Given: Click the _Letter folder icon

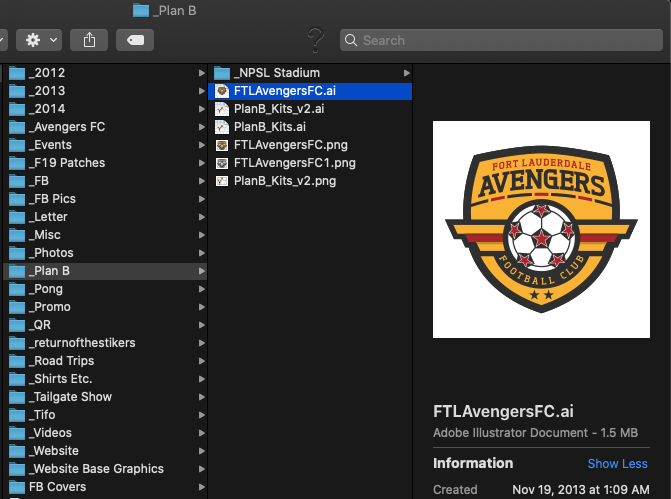Looking at the screenshot, I should click(17, 217).
